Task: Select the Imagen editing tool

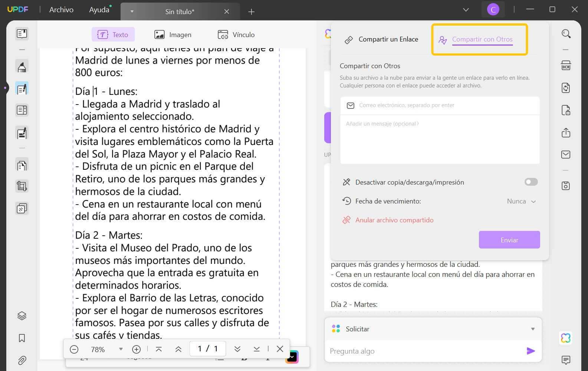Action: pos(173,34)
